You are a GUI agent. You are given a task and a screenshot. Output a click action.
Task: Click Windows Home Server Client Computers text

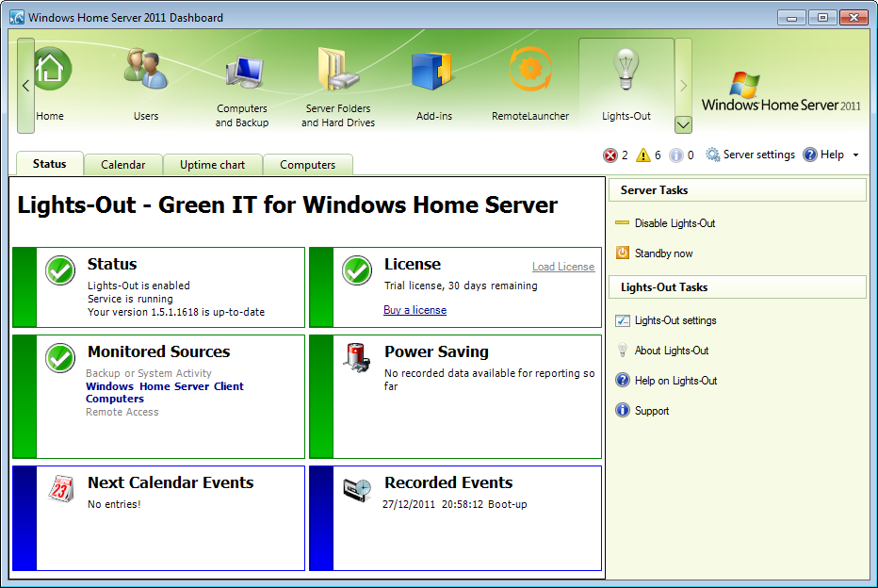[x=165, y=393]
